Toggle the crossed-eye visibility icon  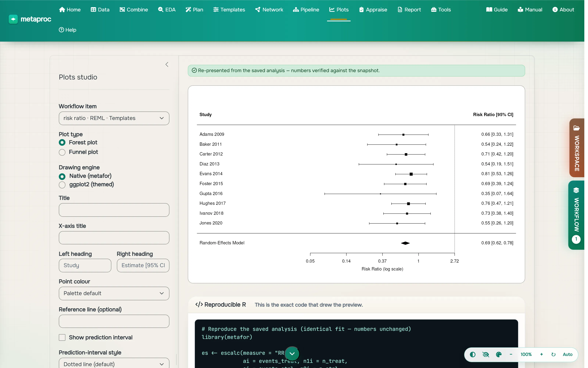pyautogui.click(x=485, y=354)
